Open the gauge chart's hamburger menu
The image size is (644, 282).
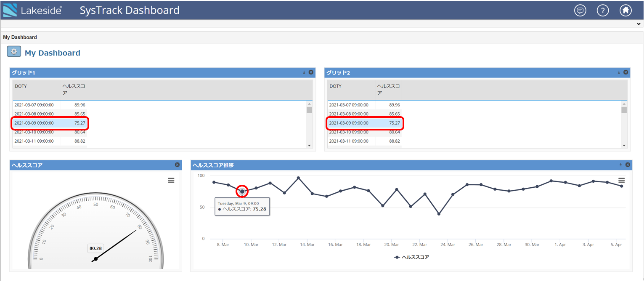click(x=171, y=180)
